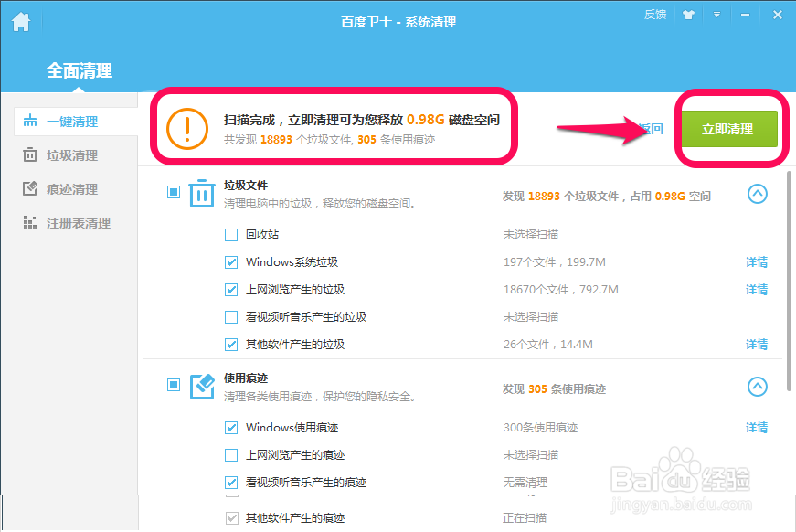Open 详情 for 上网浏览产生的垃圾
This screenshot has height=532, width=796.
[x=757, y=290]
